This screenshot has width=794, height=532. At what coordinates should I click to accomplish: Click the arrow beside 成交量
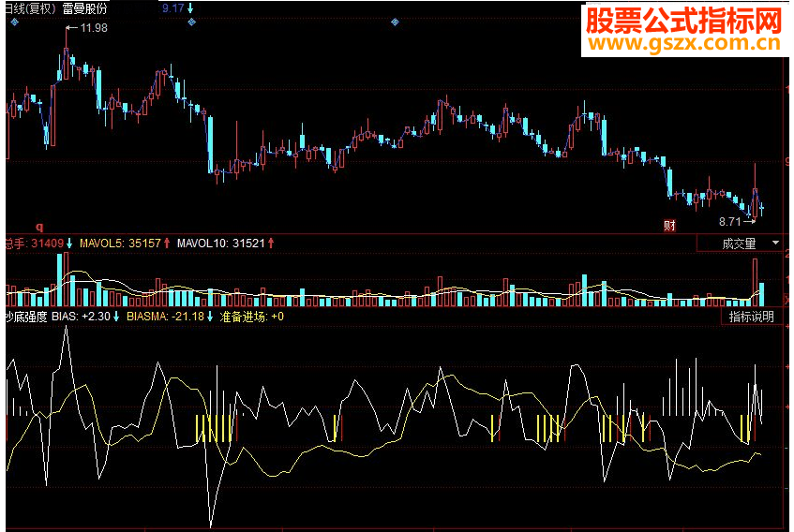(775, 244)
